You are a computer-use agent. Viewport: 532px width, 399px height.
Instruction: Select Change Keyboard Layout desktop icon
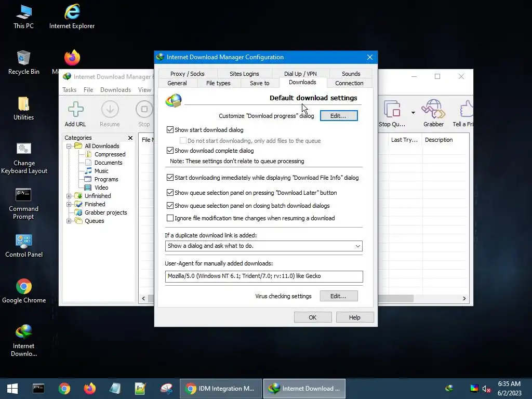click(x=24, y=158)
